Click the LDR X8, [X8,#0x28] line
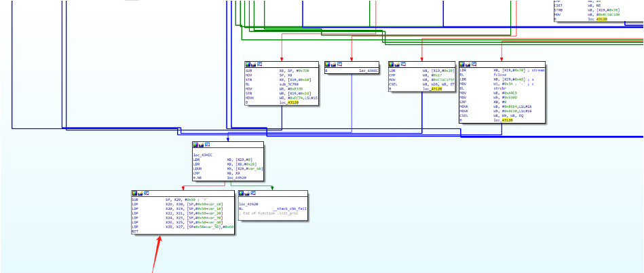Viewport: 644px width, 273px height. pyautogui.click(x=225, y=164)
